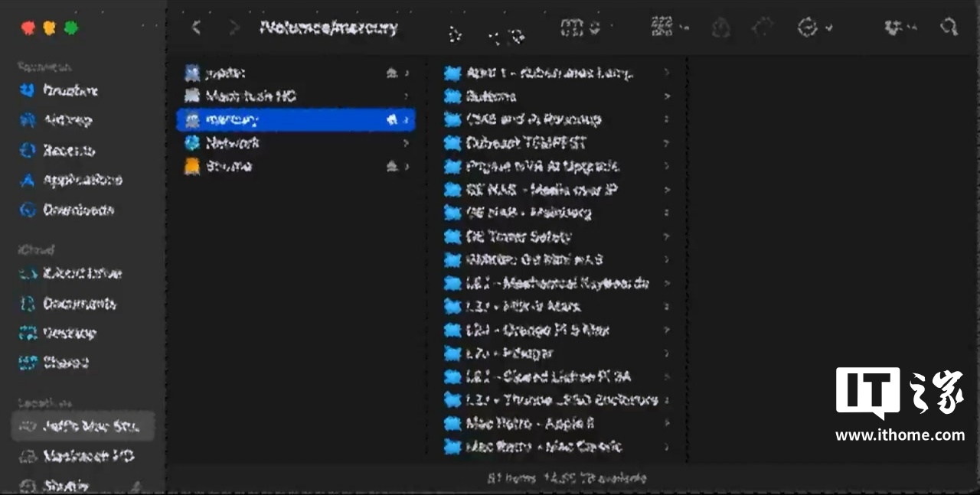Viewport: 980px width, 495px height.
Task: Click the GE Tower Safety folder icon
Action: (x=452, y=236)
